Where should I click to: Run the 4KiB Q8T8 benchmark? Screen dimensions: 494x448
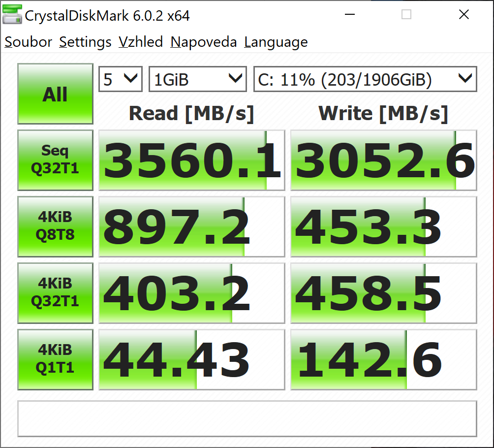tap(55, 226)
